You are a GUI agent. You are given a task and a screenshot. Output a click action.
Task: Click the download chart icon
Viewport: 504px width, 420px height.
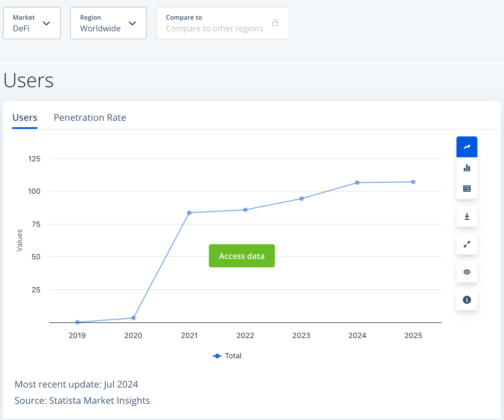[467, 216]
